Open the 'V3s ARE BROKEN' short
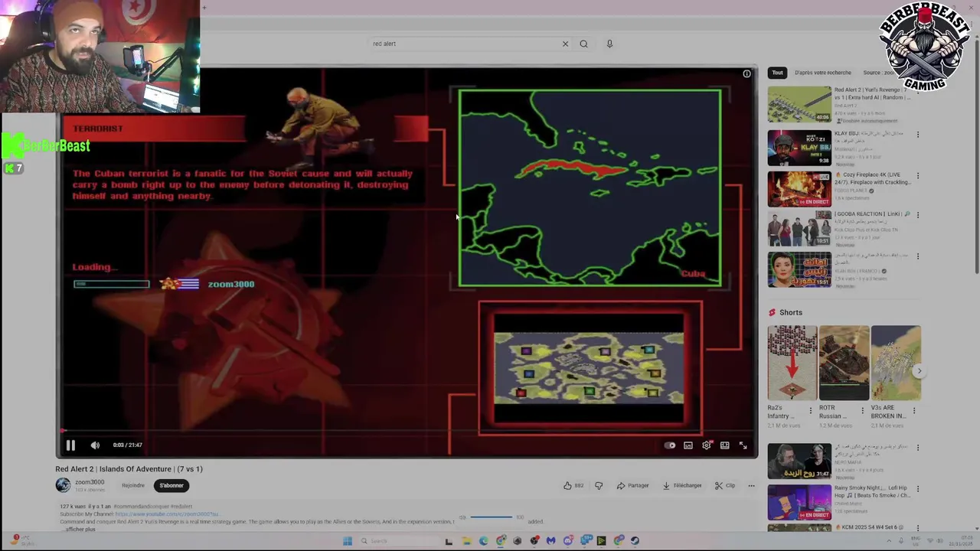This screenshot has height=551, width=980. pyautogui.click(x=896, y=363)
